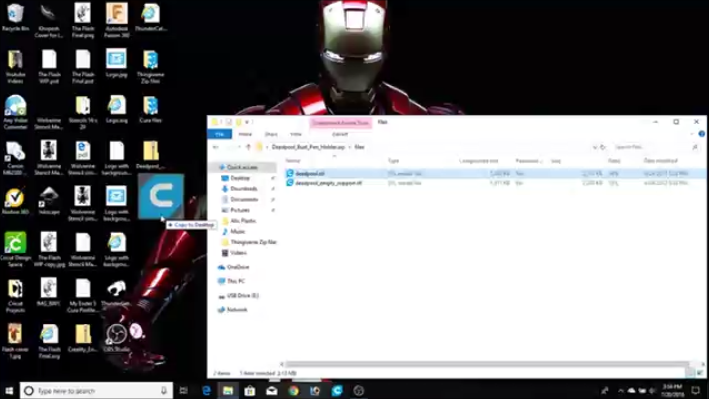Select the Youtube Videos folder on desktop
The width and height of the screenshot is (709, 399).
pos(15,66)
